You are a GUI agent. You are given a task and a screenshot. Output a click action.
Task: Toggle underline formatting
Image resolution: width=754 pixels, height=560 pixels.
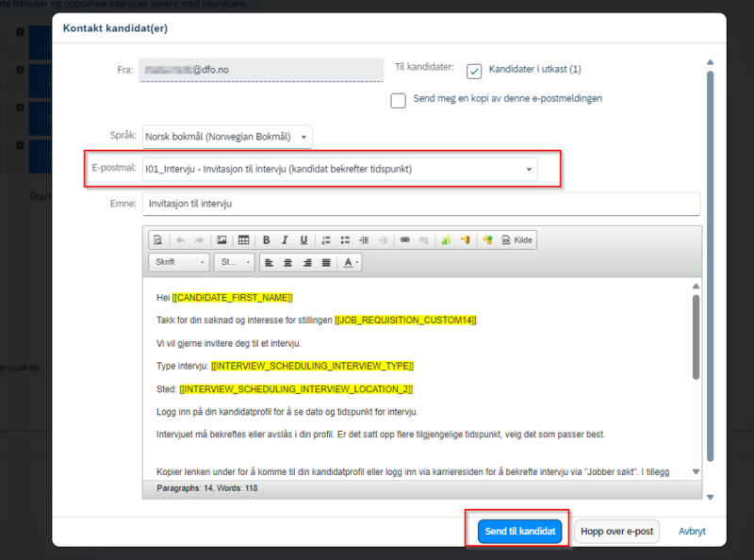[x=303, y=240]
